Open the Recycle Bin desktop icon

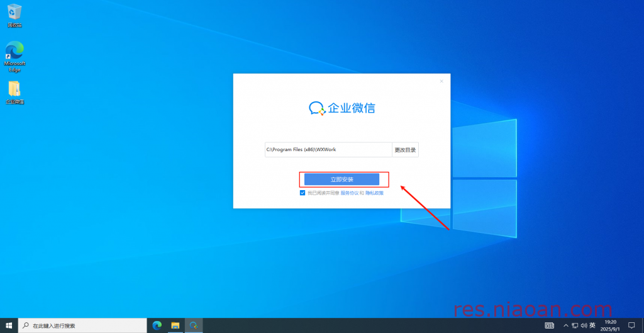[14, 16]
